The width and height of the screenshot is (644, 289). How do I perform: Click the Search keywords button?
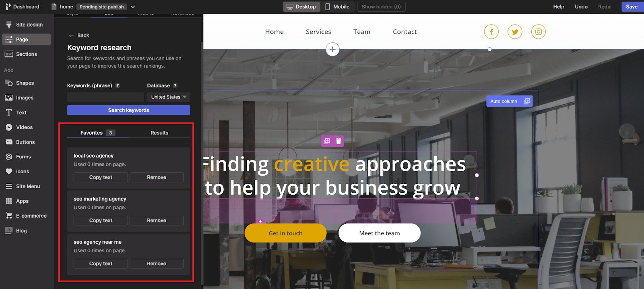tap(129, 110)
